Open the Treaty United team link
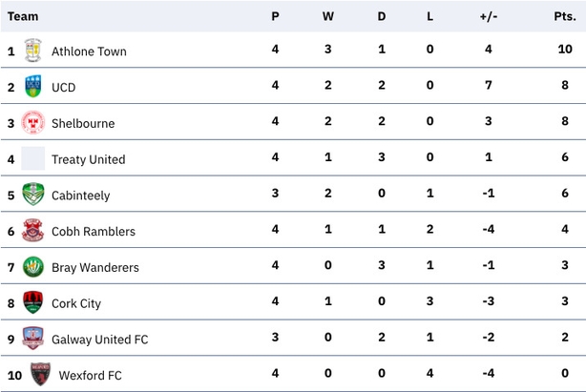This screenshot has height=392, width=586. (x=89, y=159)
